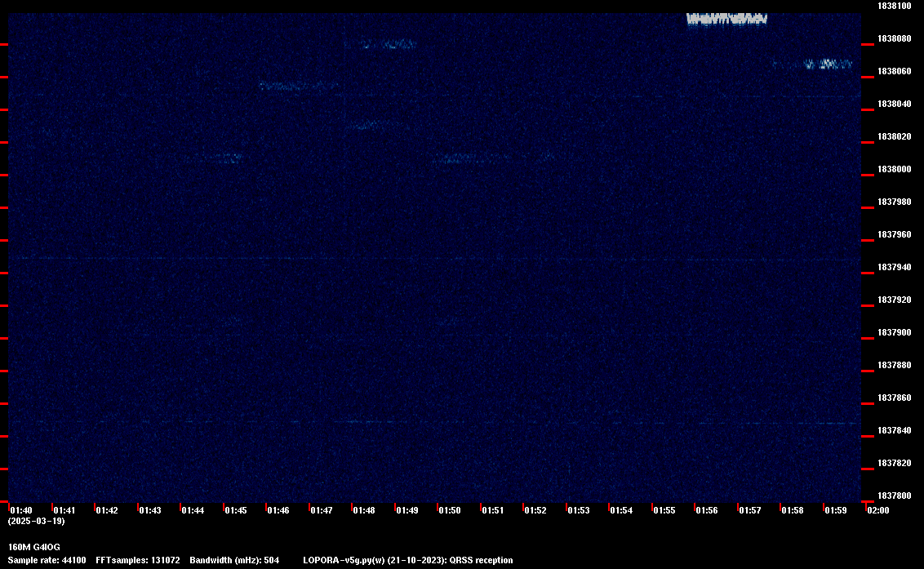Click the 01:41 time label

pos(64,510)
